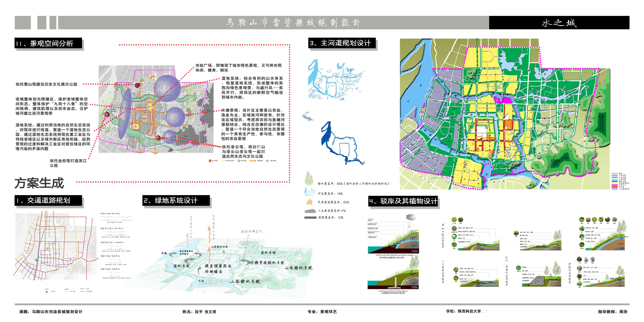Click the curved arrow between the two river diagrams
The image size is (644, 322).
(x=308, y=116)
